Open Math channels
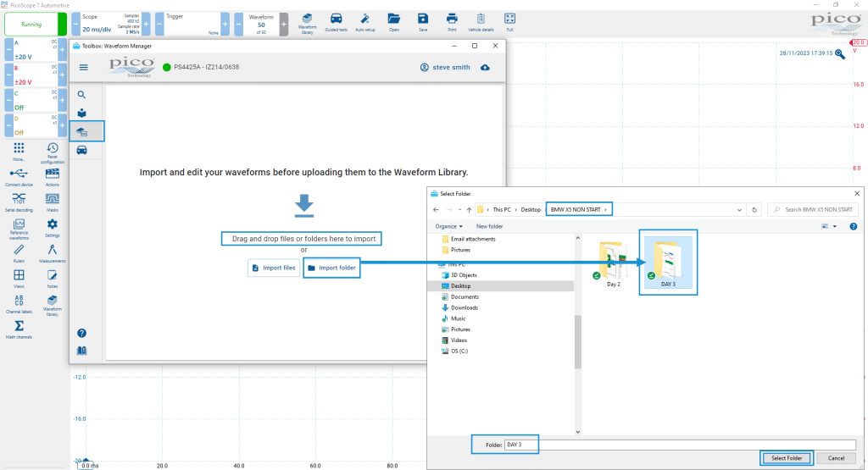The image size is (868, 470). pos(19,329)
